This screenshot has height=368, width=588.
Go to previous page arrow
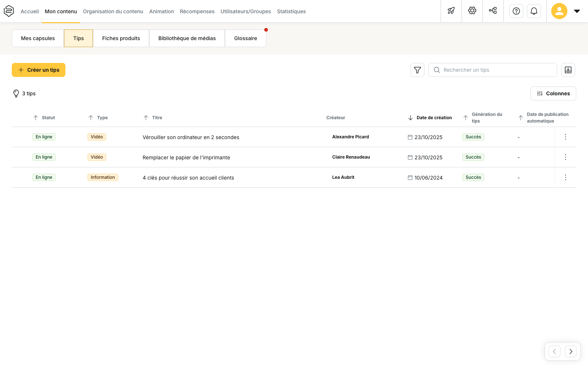tap(555, 351)
